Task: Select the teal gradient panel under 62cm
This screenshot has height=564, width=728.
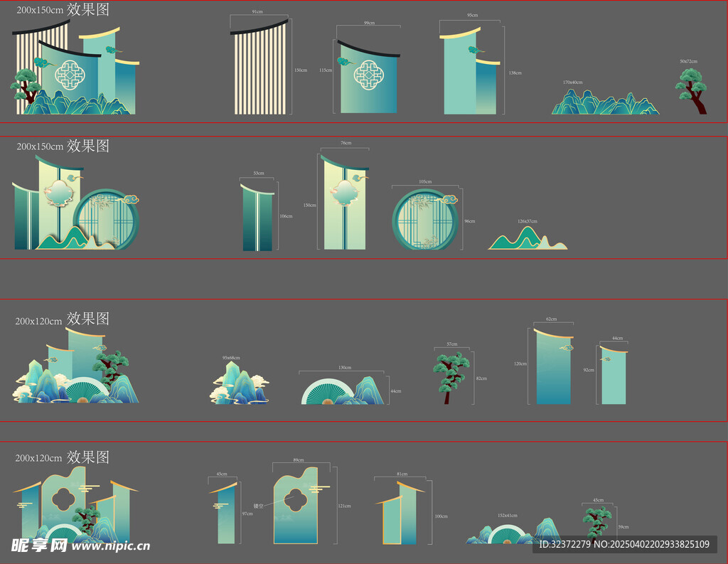Action: click(553, 366)
